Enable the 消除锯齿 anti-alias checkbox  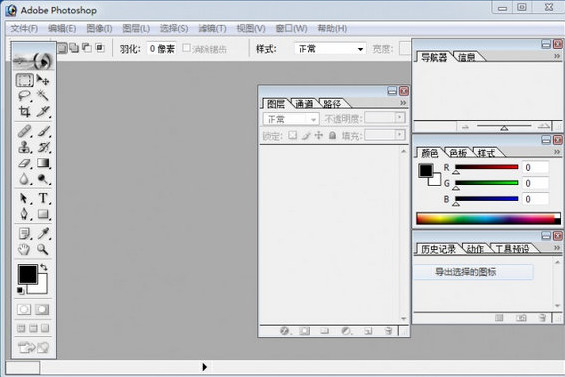[186, 48]
